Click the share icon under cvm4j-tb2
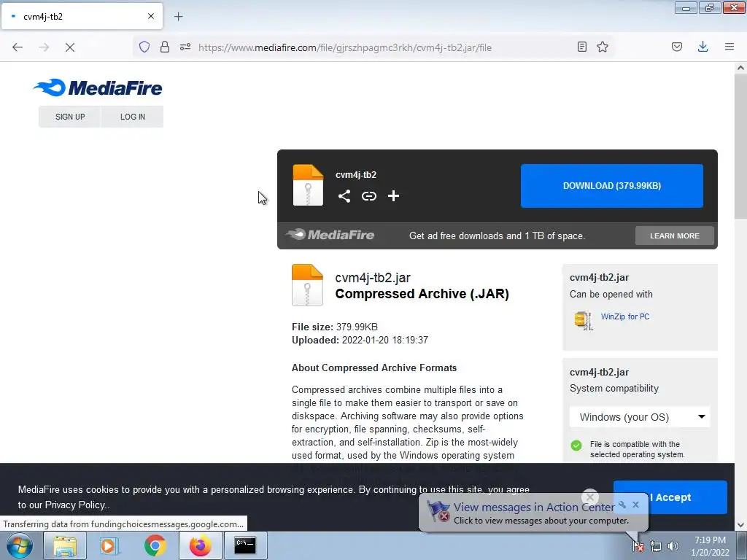The width and height of the screenshot is (747, 560). (x=344, y=196)
